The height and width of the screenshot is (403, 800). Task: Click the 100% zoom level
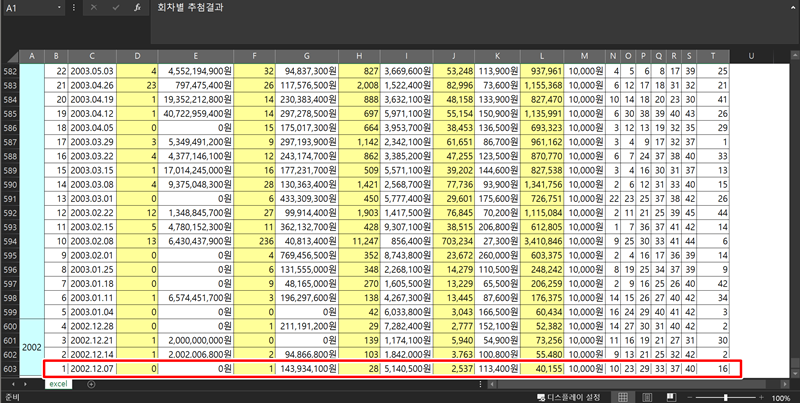pos(781,397)
